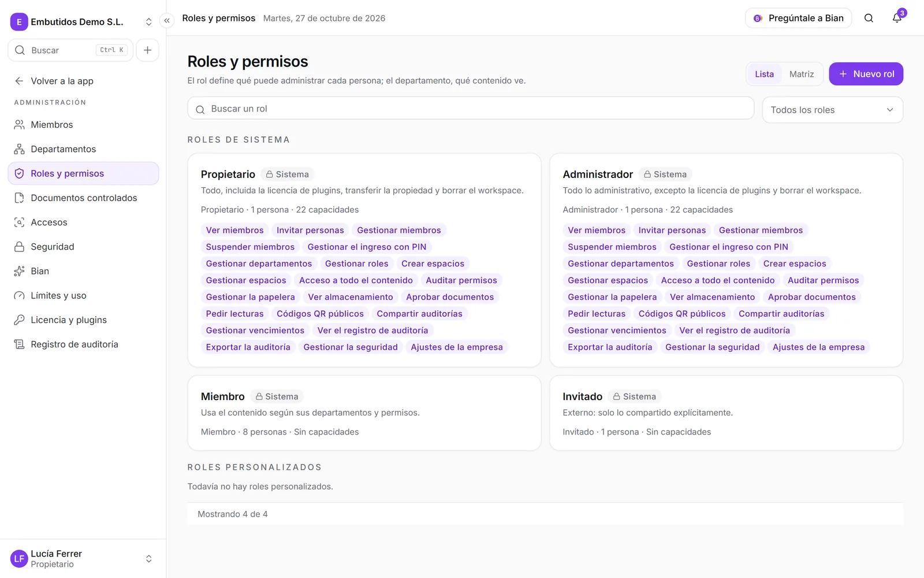Click LF user avatar at sidebar bottom

(x=19, y=559)
